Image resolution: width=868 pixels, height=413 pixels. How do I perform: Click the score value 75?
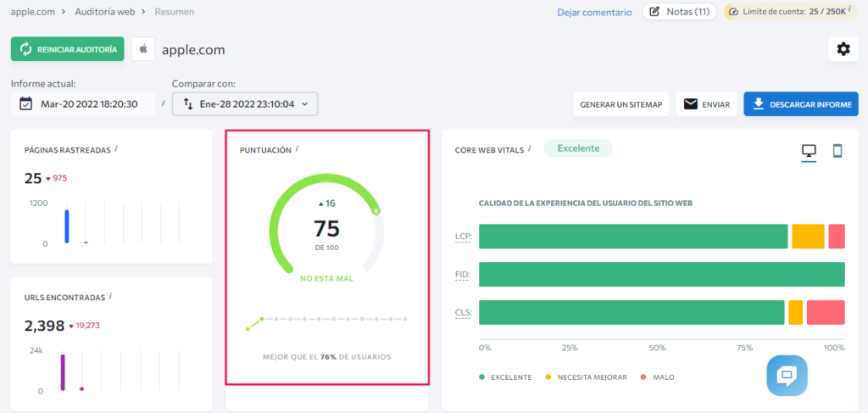(326, 228)
